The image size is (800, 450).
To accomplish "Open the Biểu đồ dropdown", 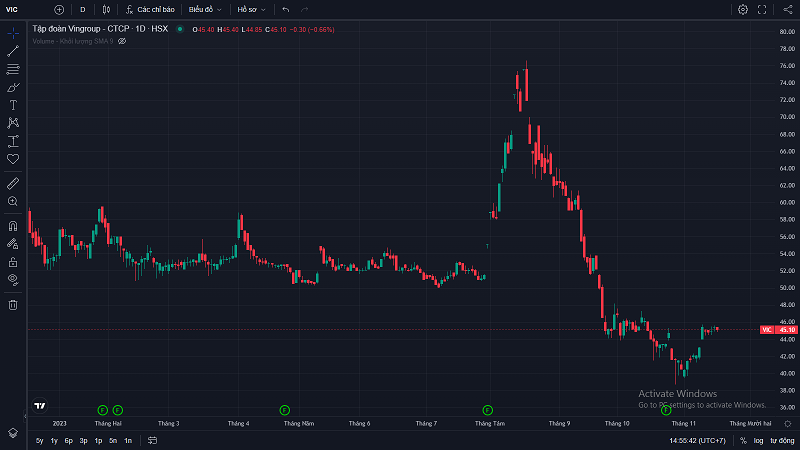I will tap(205, 9).
